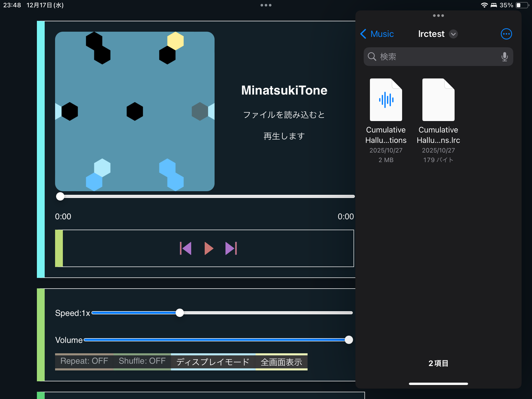Expand the lrctest folder title dropdown
Screen dimensions: 532x399
coord(453,34)
